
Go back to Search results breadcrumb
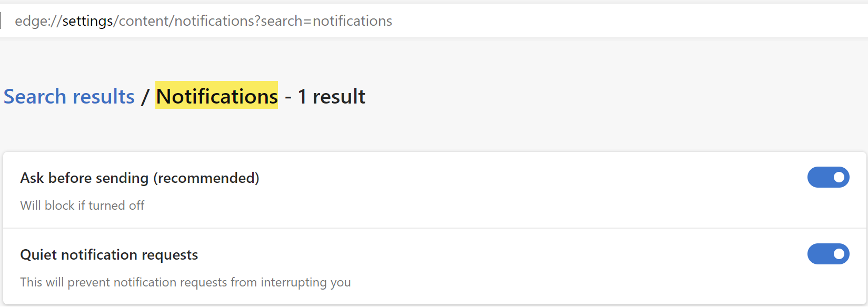coord(69,97)
